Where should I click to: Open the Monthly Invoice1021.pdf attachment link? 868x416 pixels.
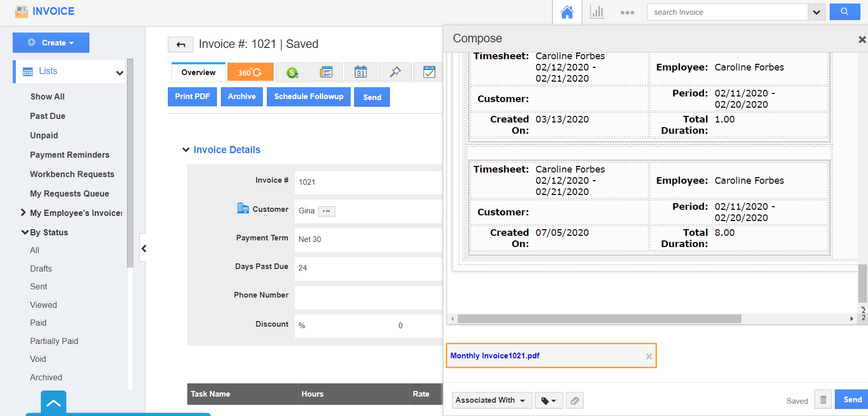click(x=494, y=356)
